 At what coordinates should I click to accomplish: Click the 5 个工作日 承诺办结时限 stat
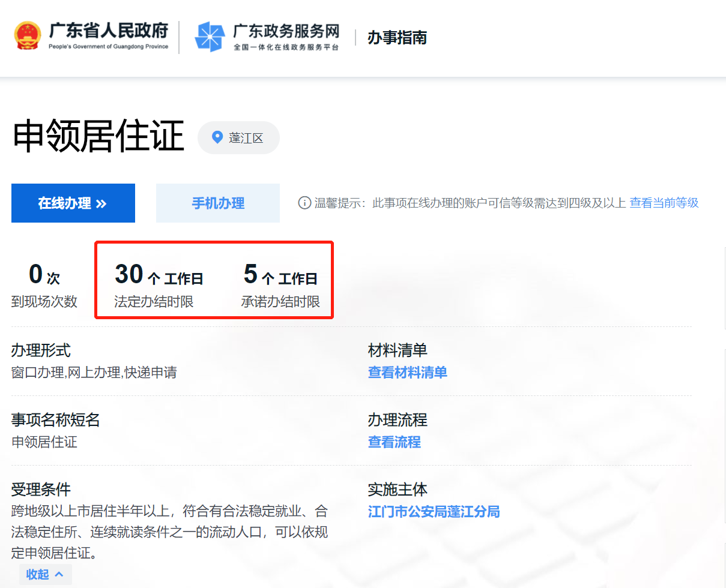point(280,285)
